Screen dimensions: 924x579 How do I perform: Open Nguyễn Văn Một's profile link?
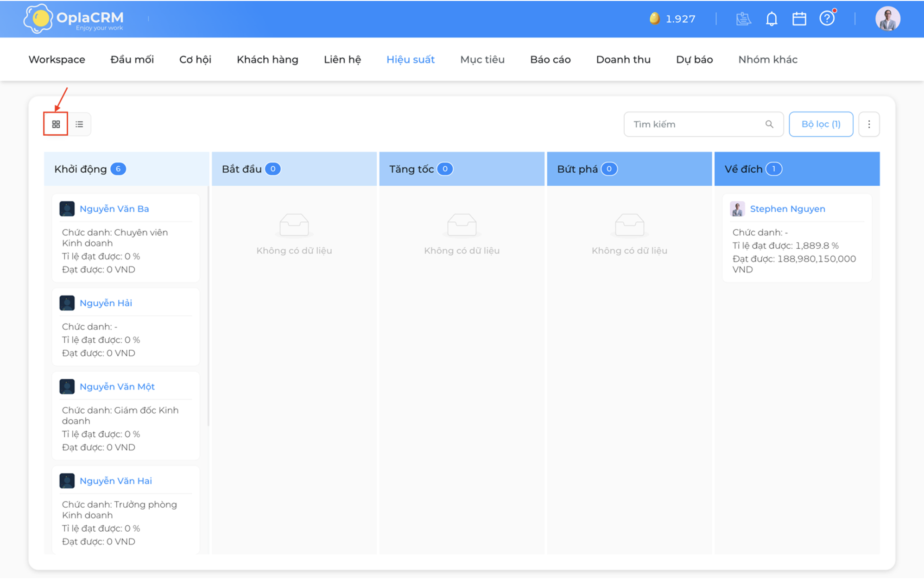(x=117, y=386)
